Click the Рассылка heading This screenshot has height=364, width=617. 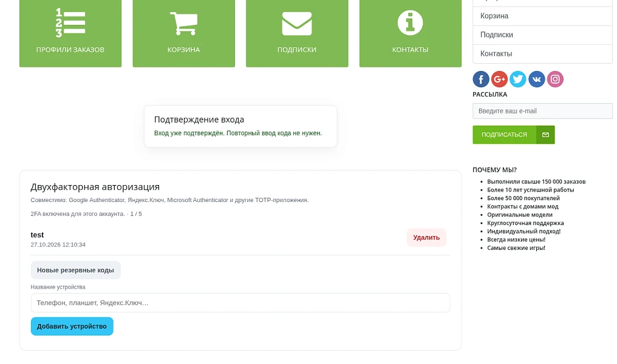tap(490, 95)
